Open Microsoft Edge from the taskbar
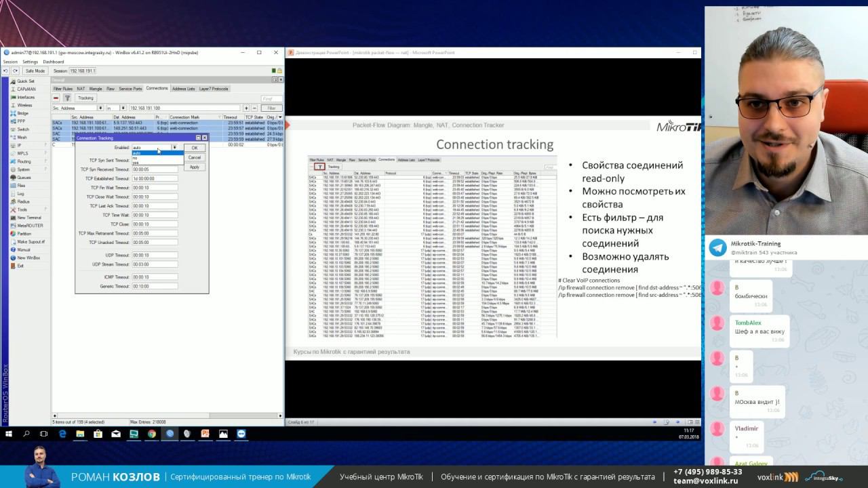868x488 pixels. 62,434
